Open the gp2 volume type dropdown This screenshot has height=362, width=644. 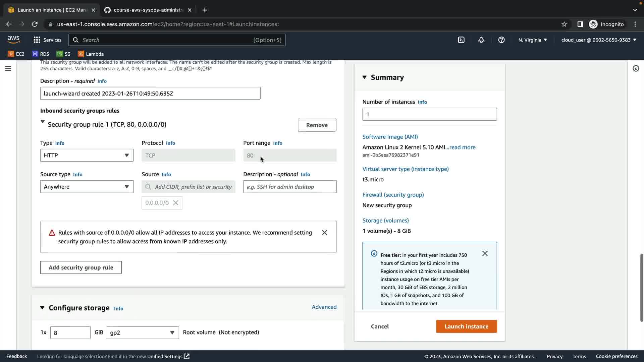[143, 333]
